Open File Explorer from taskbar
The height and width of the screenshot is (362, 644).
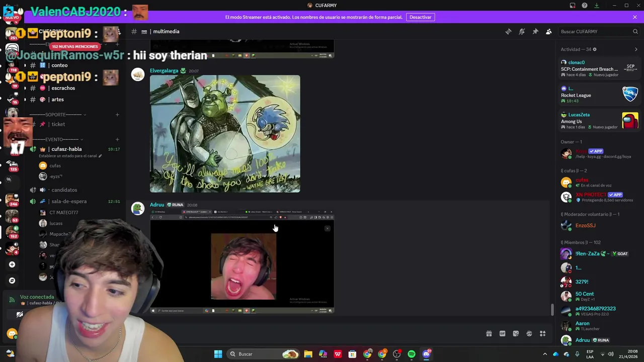coord(308,354)
